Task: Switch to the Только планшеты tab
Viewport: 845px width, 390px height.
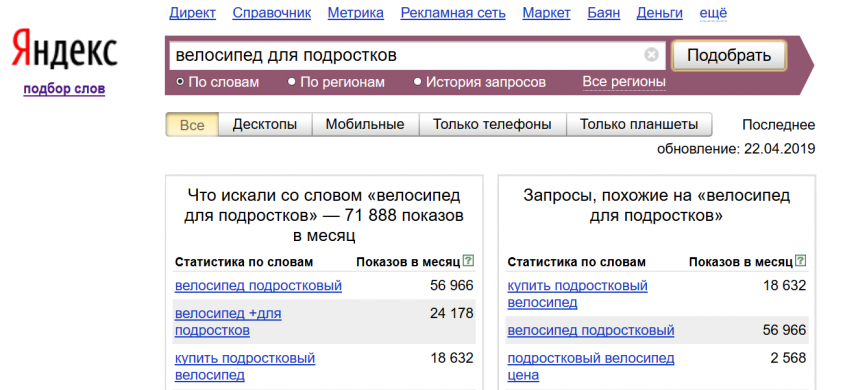Action: click(x=639, y=124)
